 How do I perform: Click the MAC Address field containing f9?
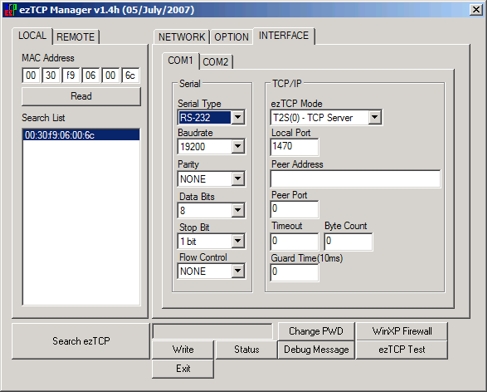click(71, 75)
